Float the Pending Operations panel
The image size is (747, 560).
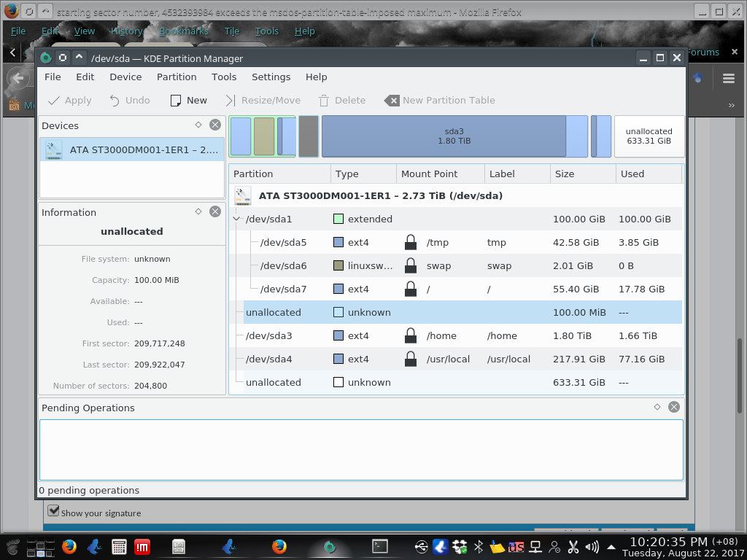[x=657, y=407]
